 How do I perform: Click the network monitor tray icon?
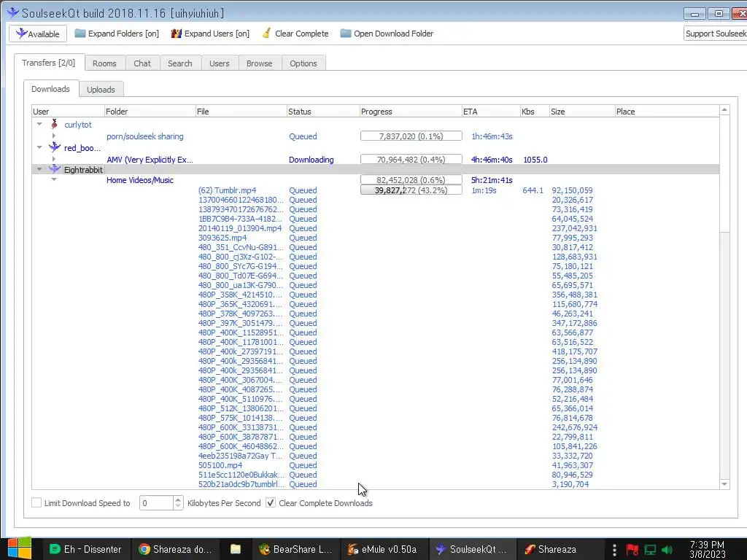(x=650, y=550)
